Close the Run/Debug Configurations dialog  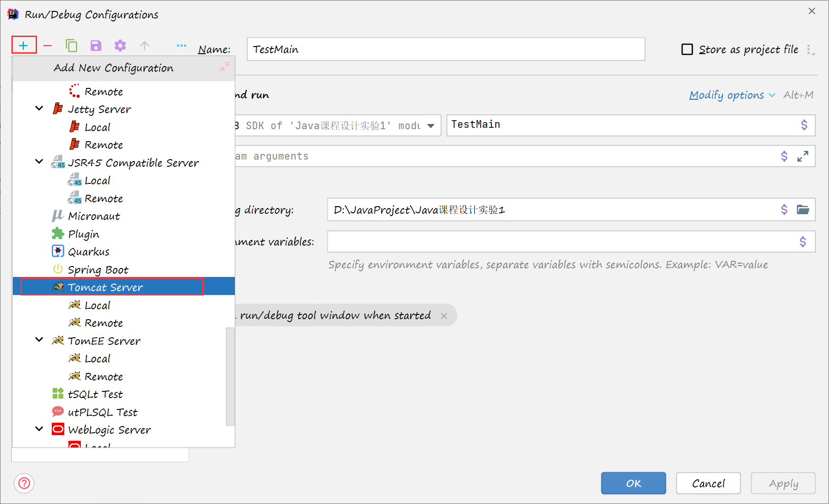pos(812,11)
